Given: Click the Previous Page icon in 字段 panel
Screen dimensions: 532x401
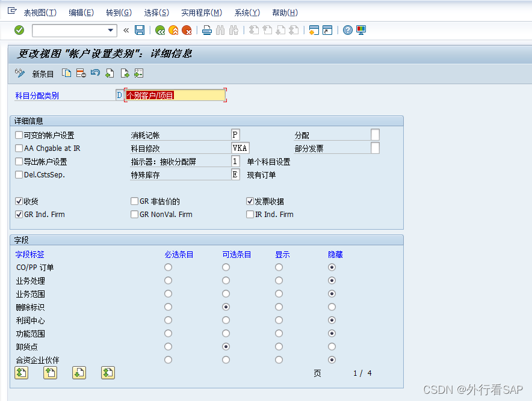Looking at the screenshot, I should (x=50, y=373).
